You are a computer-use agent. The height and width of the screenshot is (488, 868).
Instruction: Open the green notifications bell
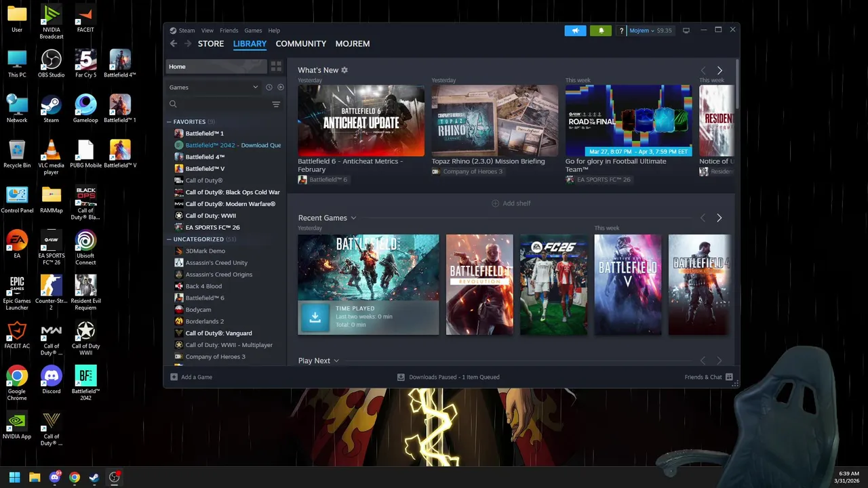coord(601,30)
